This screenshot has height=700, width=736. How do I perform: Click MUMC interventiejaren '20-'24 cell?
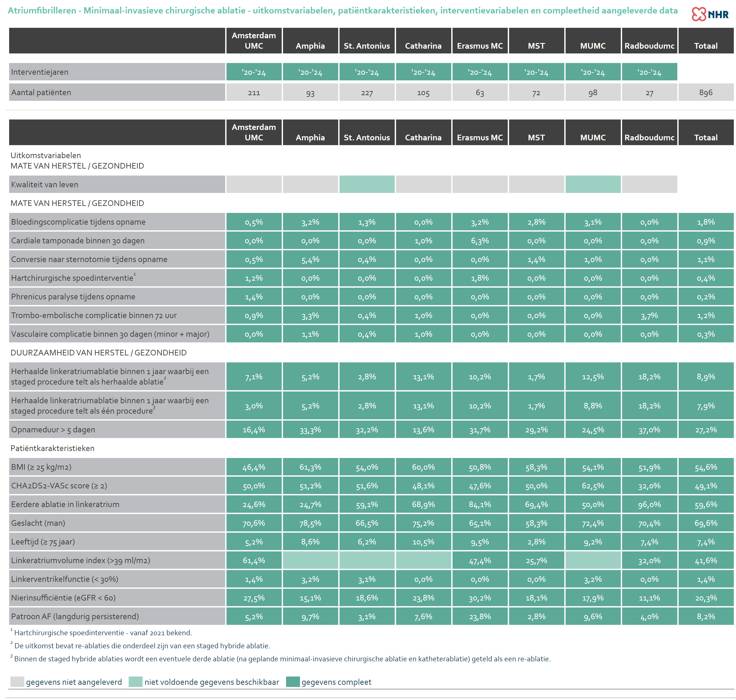pyautogui.click(x=593, y=72)
